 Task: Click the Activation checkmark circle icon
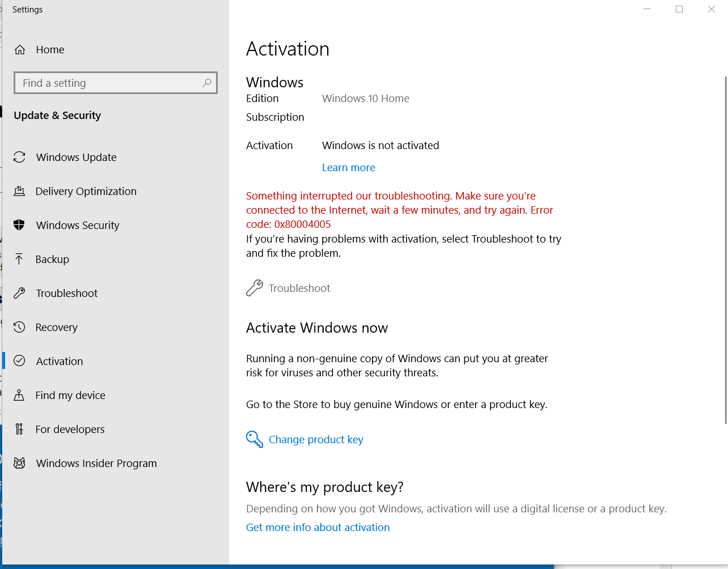click(x=19, y=361)
